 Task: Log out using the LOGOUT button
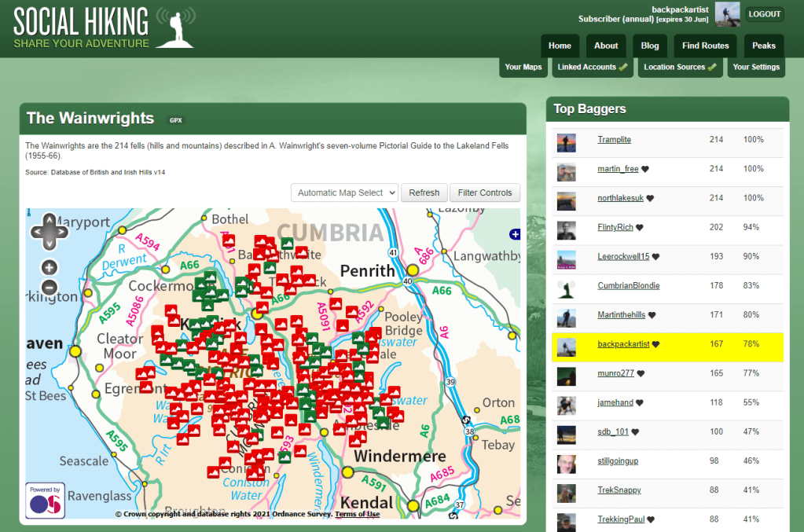click(x=764, y=14)
